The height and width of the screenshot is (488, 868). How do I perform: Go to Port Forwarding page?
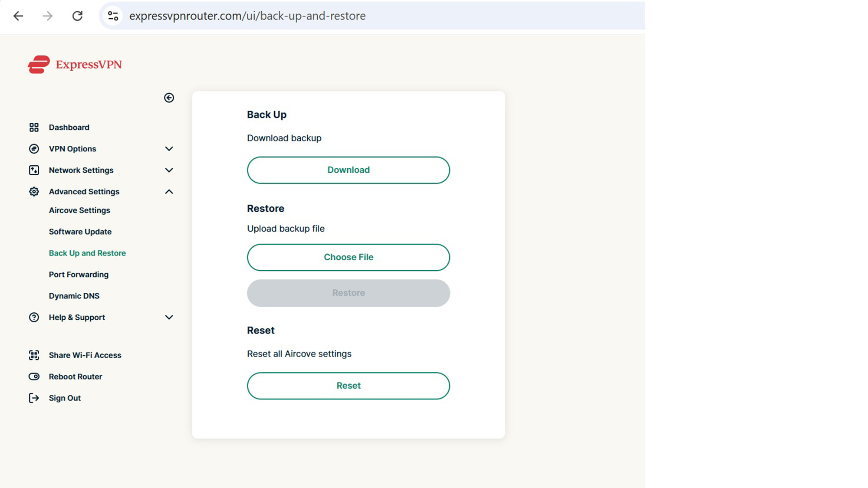point(79,275)
